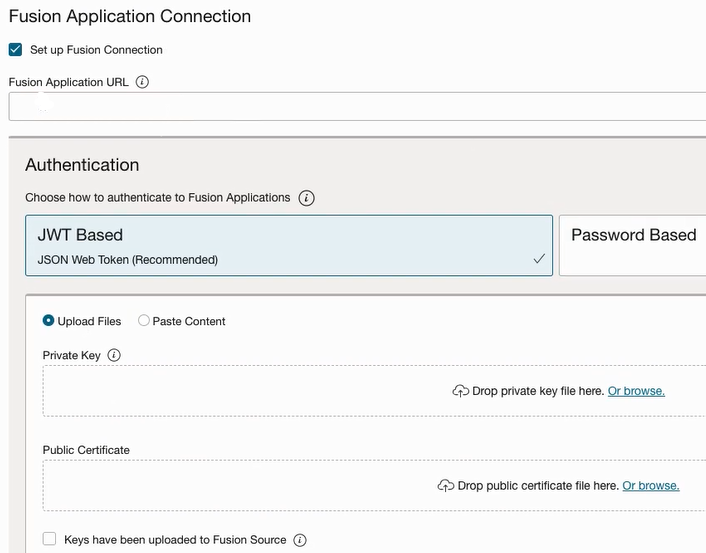Check Keys have been uploaded to Fusion Source
The width and height of the screenshot is (706, 553).
tap(50, 540)
